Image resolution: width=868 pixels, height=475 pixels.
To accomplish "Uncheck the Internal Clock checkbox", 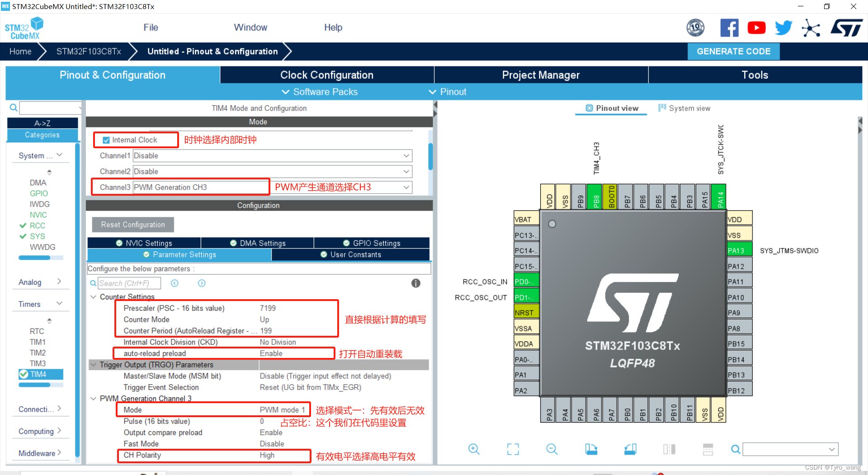I will click(106, 140).
